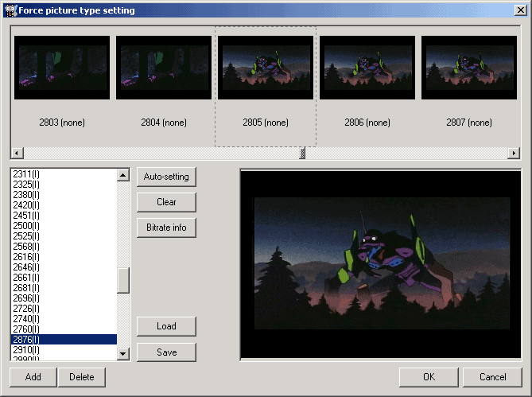The image size is (532, 397).
Task: Select list entry 2525(I)
Action: pos(64,236)
